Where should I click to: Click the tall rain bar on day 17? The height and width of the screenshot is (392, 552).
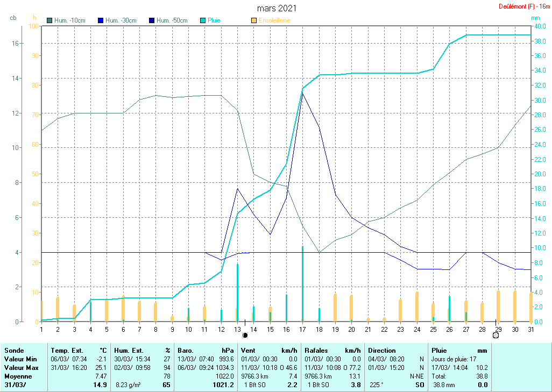tap(302, 284)
